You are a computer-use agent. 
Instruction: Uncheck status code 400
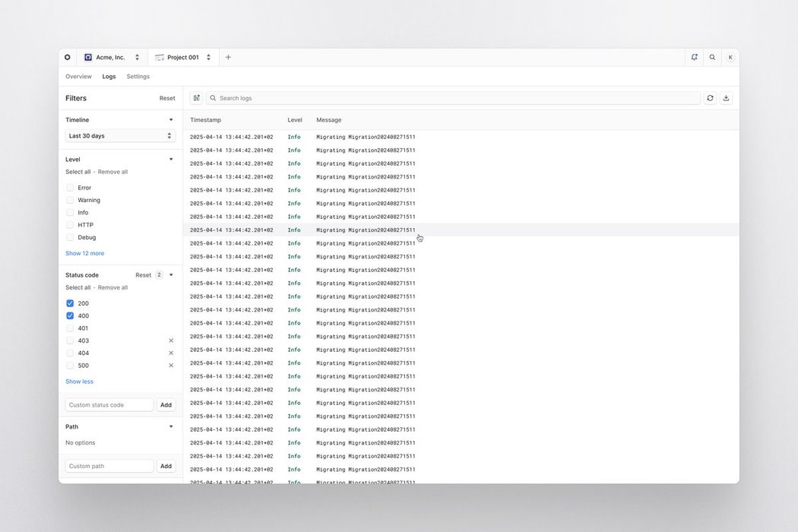(x=70, y=315)
